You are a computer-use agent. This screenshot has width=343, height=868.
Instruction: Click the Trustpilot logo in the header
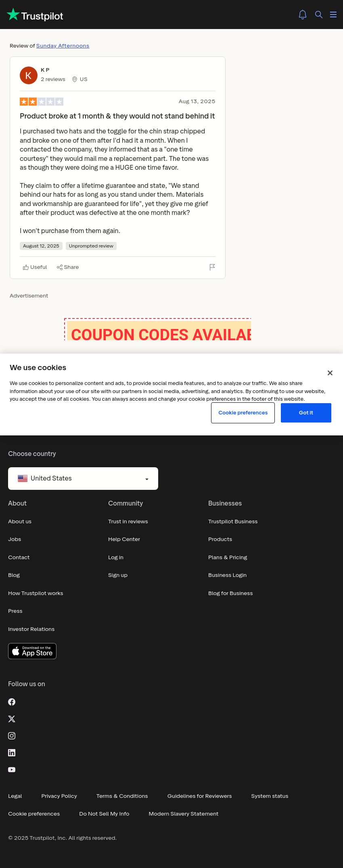pyautogui.click(x=35, y=15)
